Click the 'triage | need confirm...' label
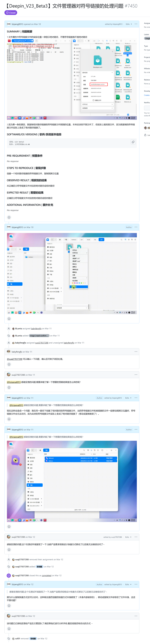150x644 pixels. tap(39, 336)
